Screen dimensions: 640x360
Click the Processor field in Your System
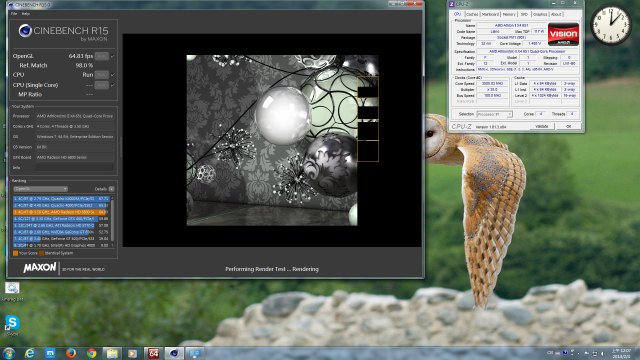coord(75,116)
